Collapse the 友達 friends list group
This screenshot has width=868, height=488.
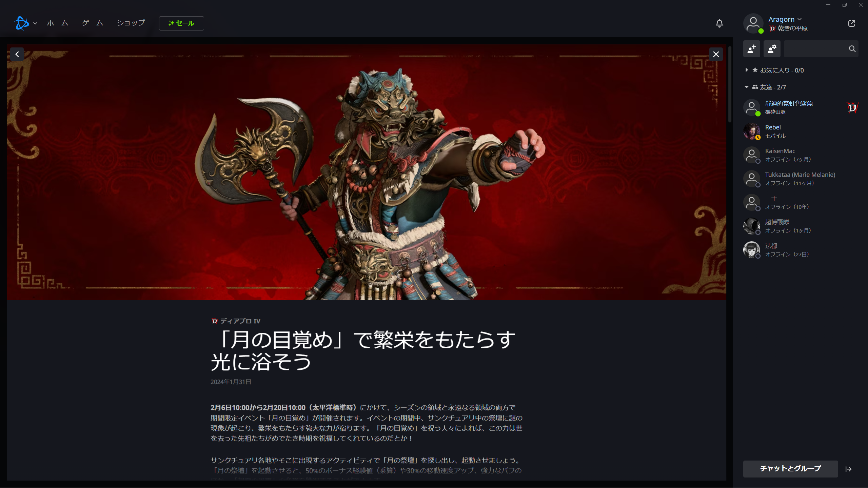pyautogui.click(x=765, y=87)
